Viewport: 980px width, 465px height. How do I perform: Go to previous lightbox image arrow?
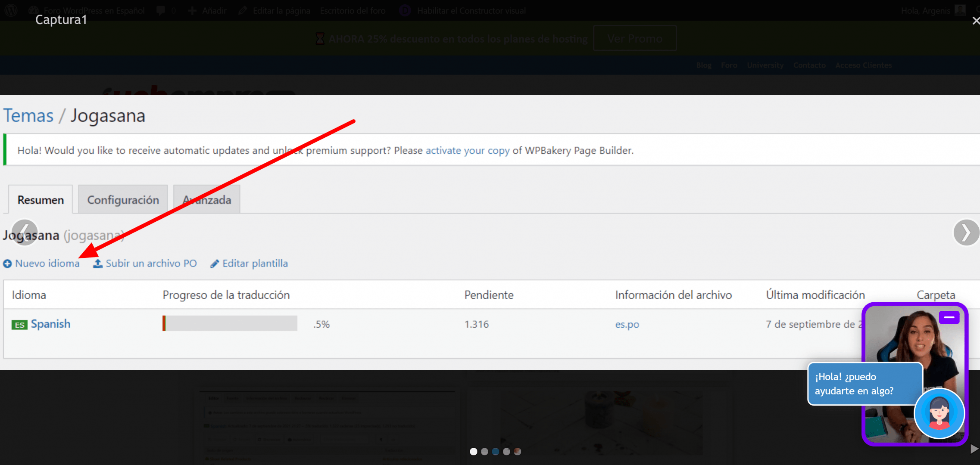coord(25,232)
